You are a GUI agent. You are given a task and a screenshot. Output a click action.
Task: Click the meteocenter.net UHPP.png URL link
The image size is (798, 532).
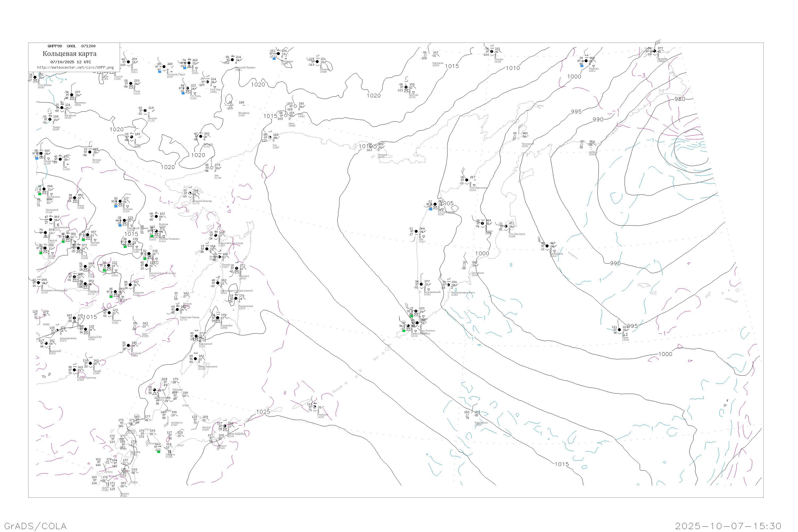tap(75, 68)
